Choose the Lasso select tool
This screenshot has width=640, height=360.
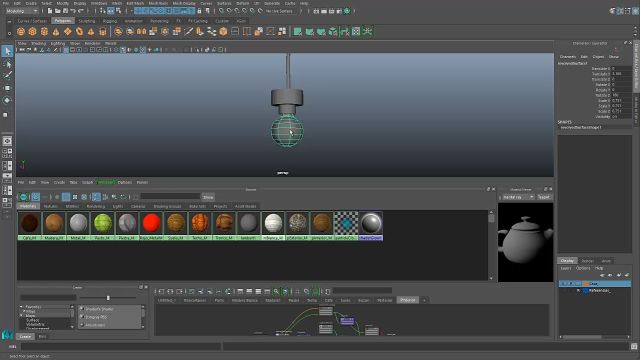pyautogui.click(x=7, y=64)
